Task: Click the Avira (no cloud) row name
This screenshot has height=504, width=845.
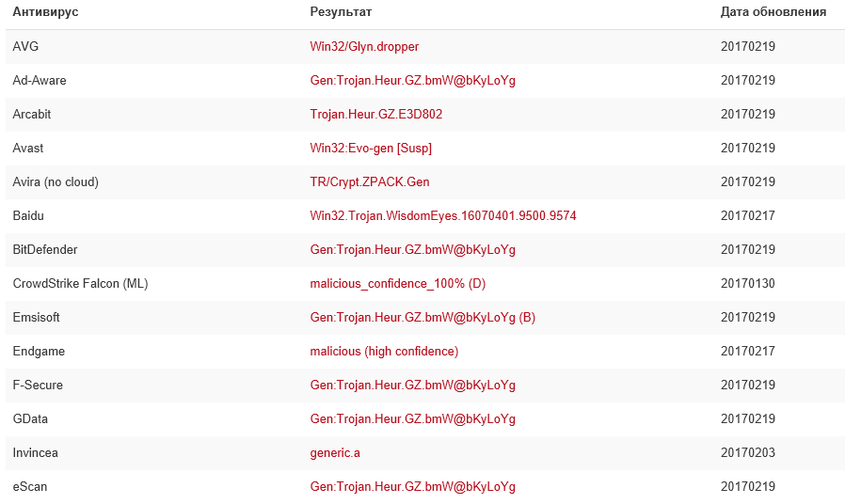Action: 56,181
